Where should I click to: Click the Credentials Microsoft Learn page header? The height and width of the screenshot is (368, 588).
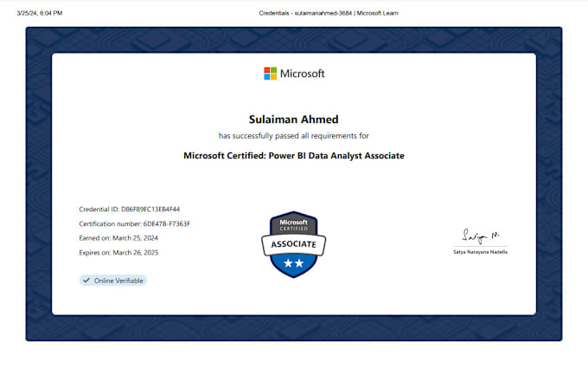coord(329,13)
